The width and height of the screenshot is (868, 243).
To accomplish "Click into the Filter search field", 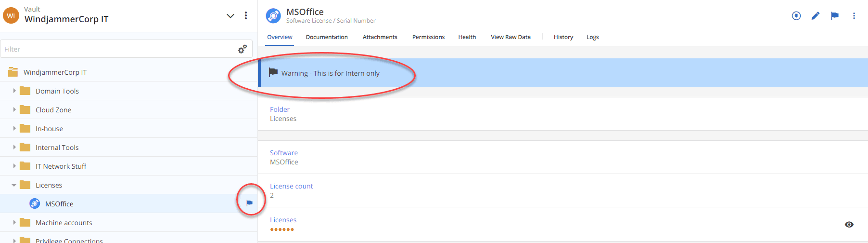I will click(x=118, y=49).
